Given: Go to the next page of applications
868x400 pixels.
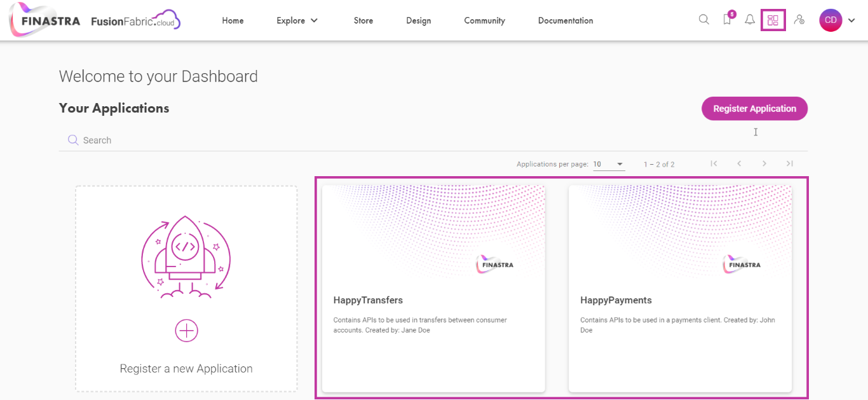Looking at the screenshot, I should [764, 163].
